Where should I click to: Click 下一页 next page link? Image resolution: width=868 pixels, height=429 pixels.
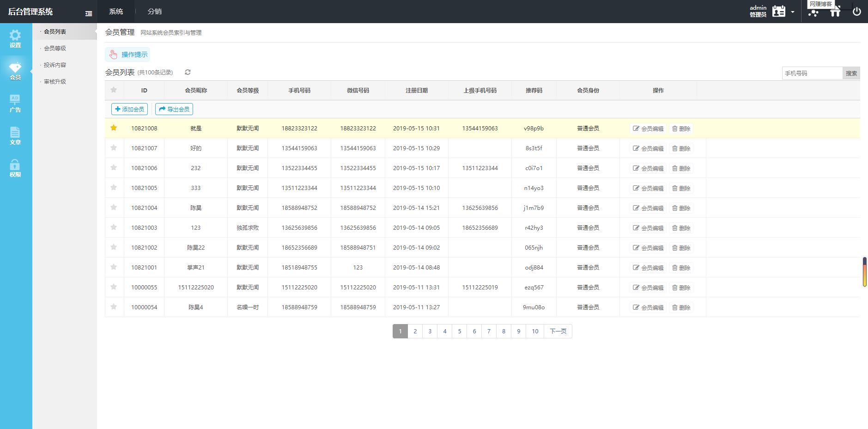[558, 331]
